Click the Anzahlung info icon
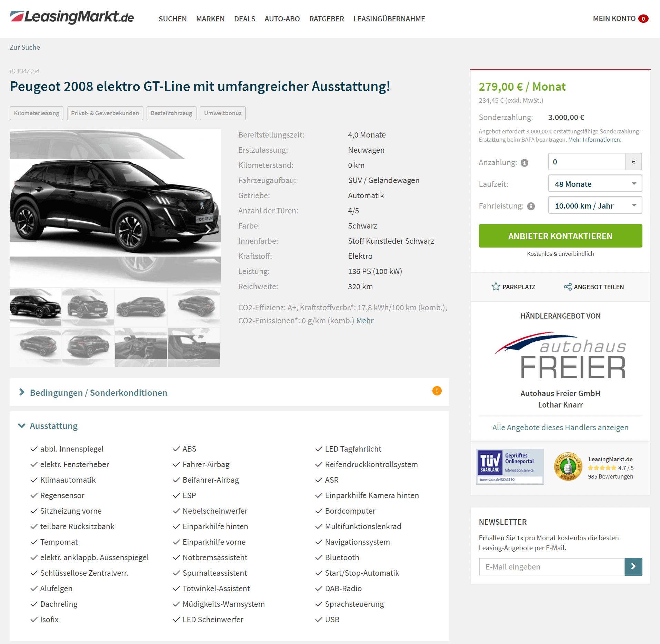The image size is (660, 644). coord(524,163)
